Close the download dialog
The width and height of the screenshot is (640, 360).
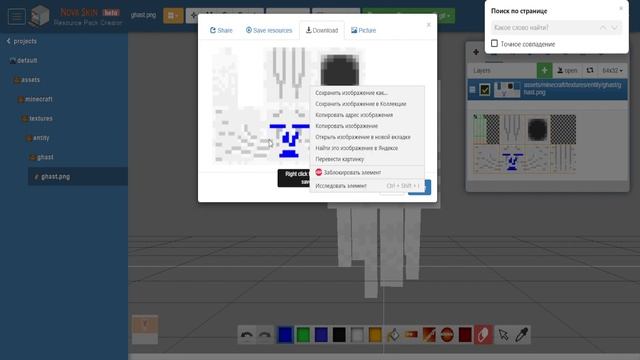(x=429, y=25)
